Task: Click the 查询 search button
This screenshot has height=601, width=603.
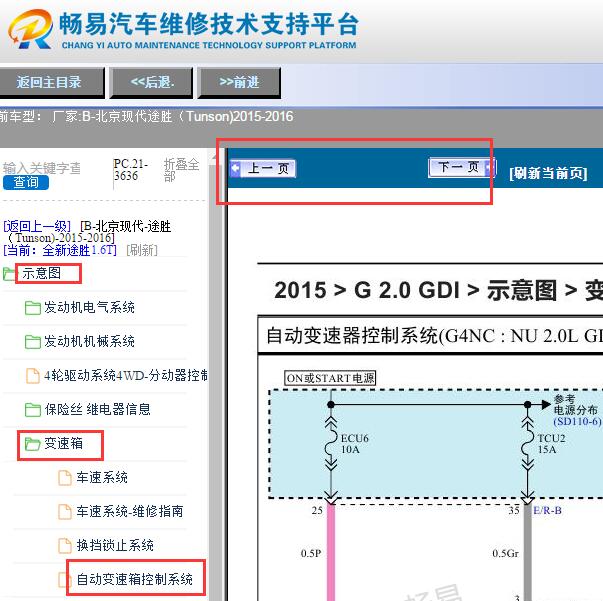Action: click(x=26, y=183)
